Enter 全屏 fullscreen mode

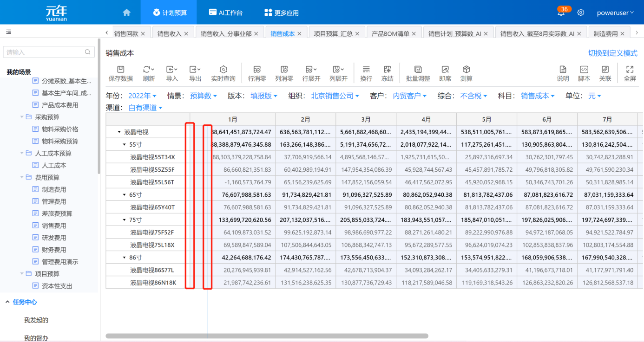pos(630,70)
